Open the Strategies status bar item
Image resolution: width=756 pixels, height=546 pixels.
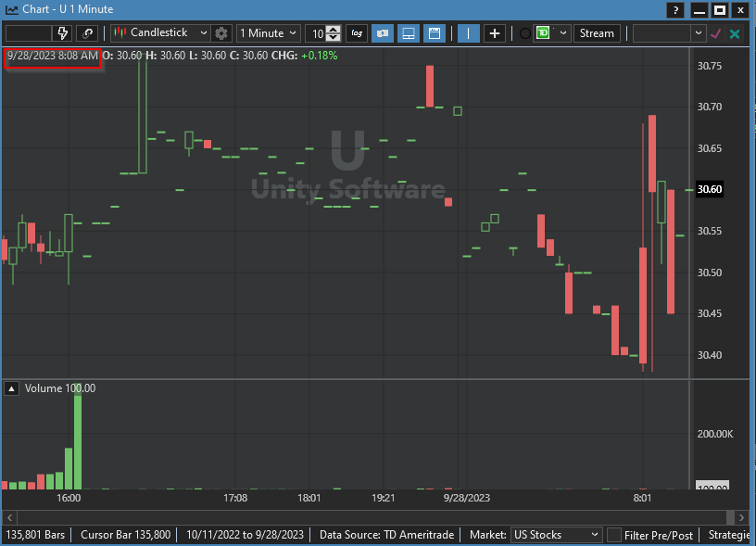(732, 535)
